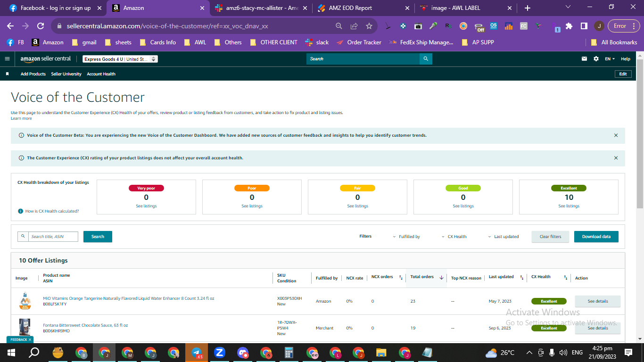644x362 pixels.
Task: Open Seller University in the navigation bar
Action: (x=66, y=74)
